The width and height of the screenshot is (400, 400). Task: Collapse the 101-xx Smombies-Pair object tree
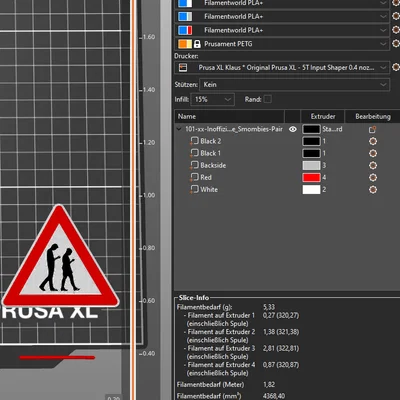(x=179, y=129)
